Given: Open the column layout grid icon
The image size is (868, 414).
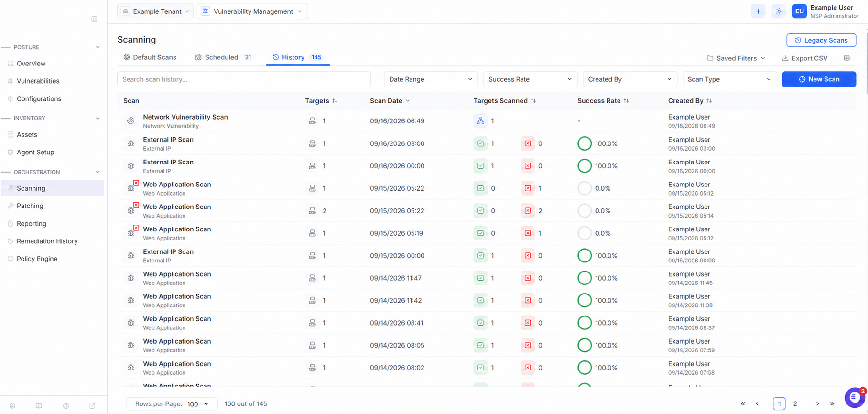Looking at the screenshot, I should pyautogui.click(x=847, y=58).
